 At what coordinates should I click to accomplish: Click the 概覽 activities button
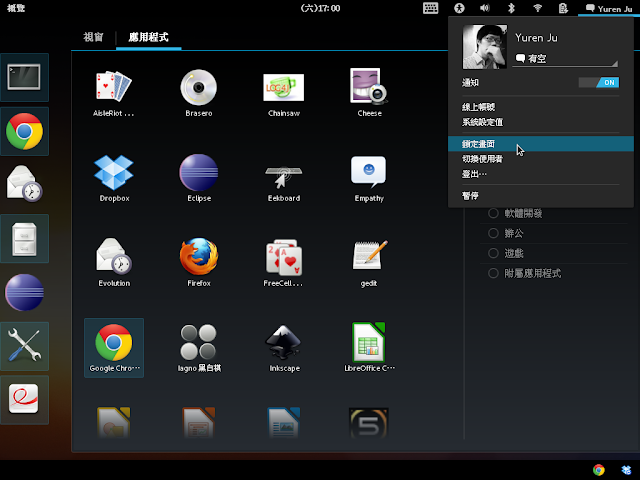pyautogui.click(x=16, y=8)
